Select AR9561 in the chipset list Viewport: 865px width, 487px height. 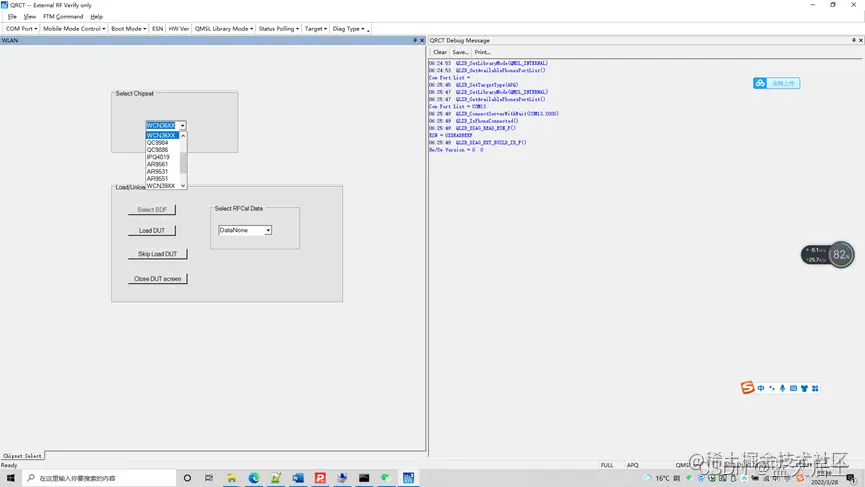162,164
